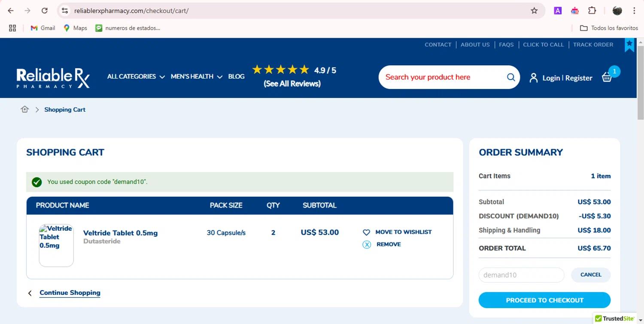Cancel the applied coupon
Image resolution: width=644 pixels, height=324 pixels.
(591, 275)
